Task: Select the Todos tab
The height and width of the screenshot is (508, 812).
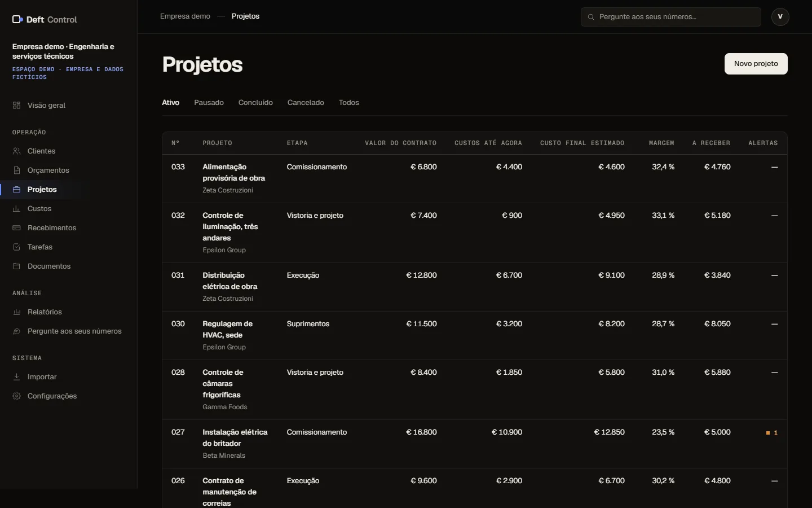Action: tap(348, 103)
